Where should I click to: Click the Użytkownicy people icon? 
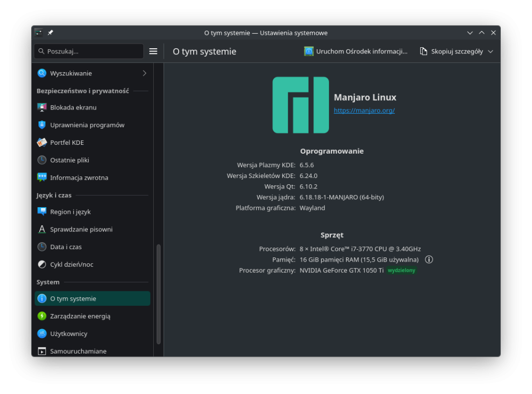[42, 334]
